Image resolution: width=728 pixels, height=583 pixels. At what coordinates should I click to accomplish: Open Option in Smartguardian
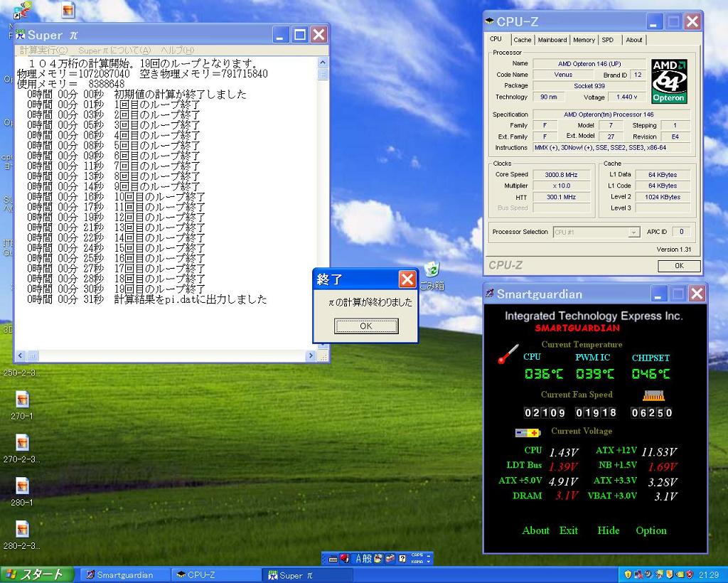click(x=651, y=530)
